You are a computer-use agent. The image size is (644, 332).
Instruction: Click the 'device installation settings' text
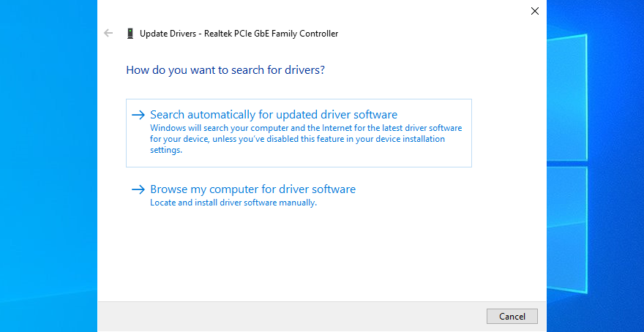410,139
